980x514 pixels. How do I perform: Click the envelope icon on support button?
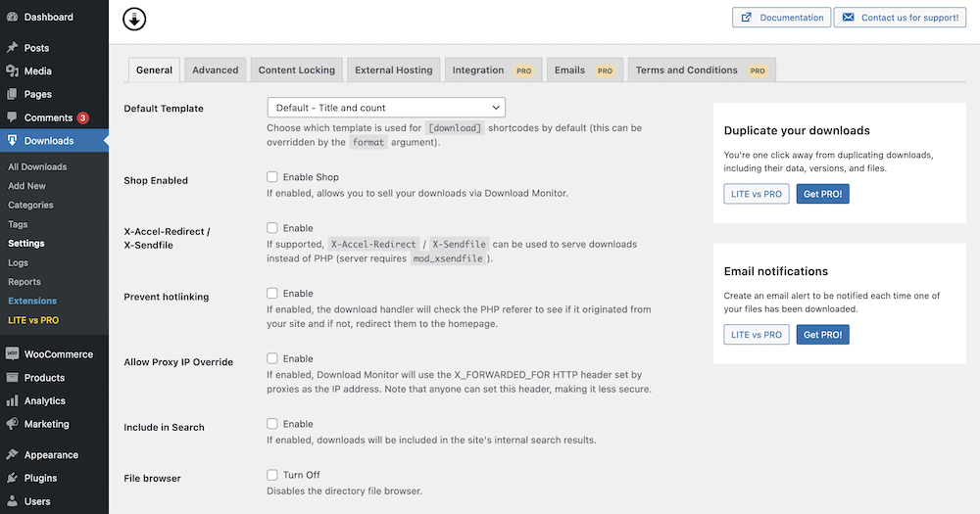848,18
